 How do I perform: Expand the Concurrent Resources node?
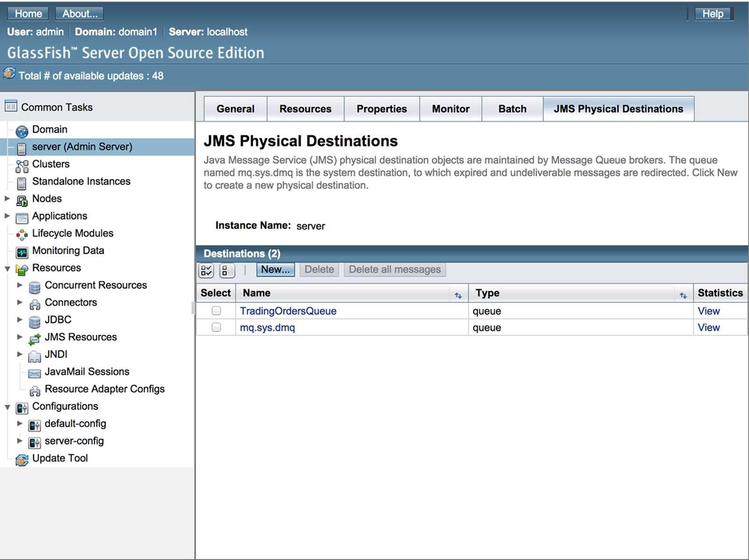[20, 285]
